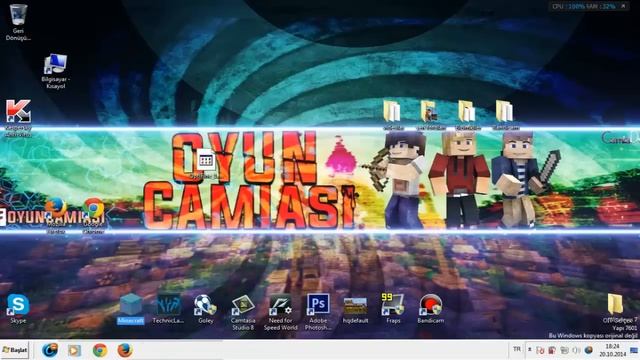Open Chrome from the taskbar
This screenshot has height=360, width=640.
pos(100,350)
